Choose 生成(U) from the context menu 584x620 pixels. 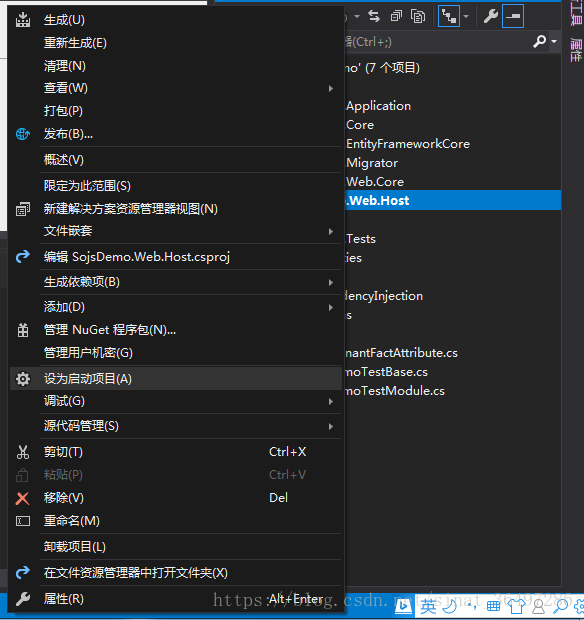pyautogui.click(x=176, y=20)
